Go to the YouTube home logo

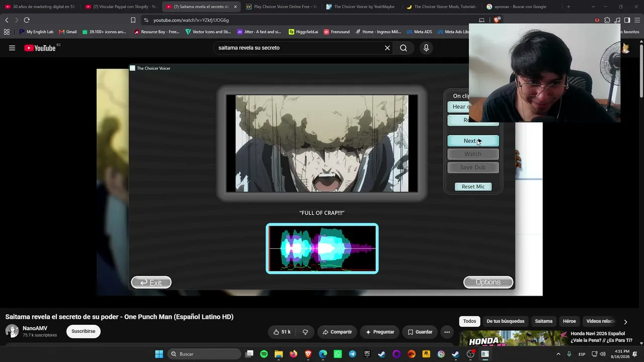point(40,48)
